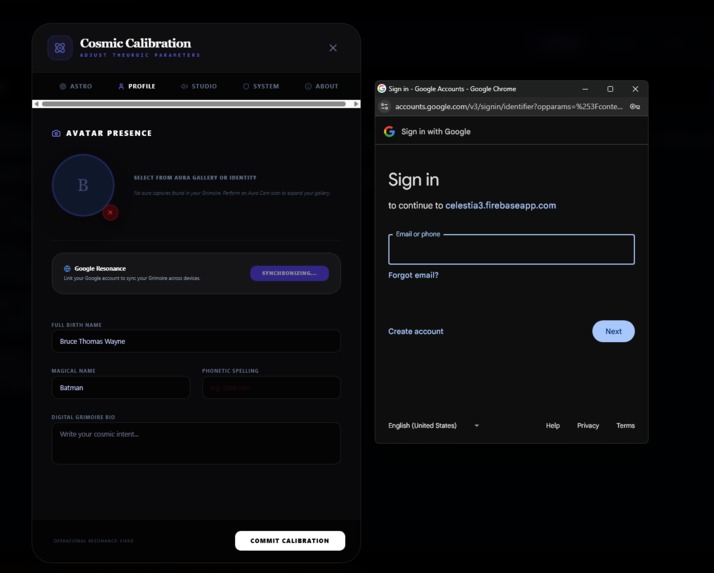
Task: Click the Commit Calibration button
Action: 290,541
